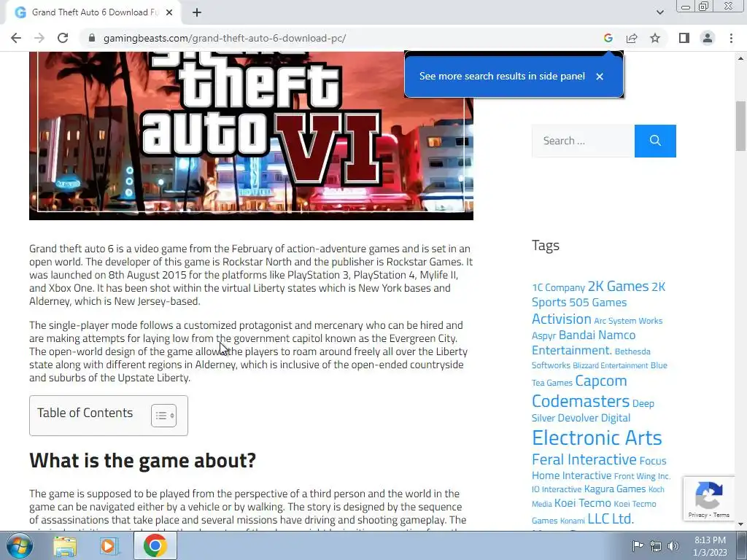Toggle the Table of Contents list
The width and height of the screenshot is (747, 560).
click(163, 415)
